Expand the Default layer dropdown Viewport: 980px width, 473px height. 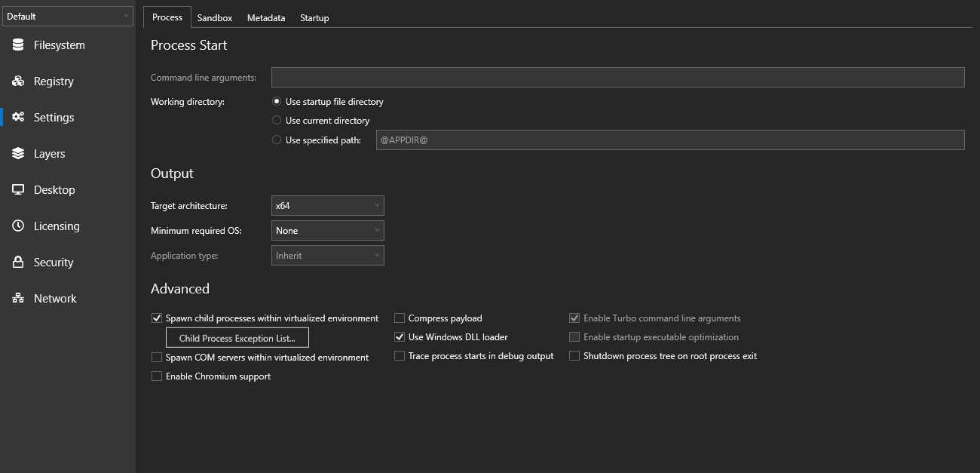pyautogui.click(x=68, y=17)
